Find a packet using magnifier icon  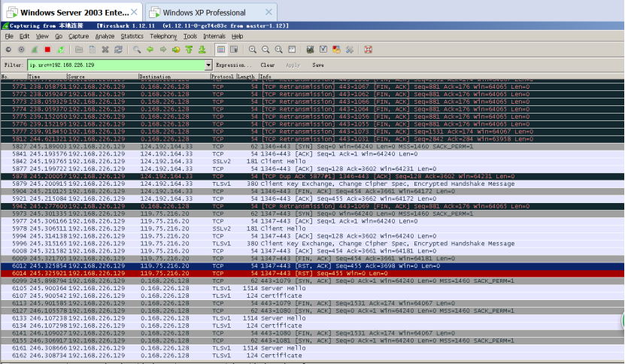coord(137,50)
